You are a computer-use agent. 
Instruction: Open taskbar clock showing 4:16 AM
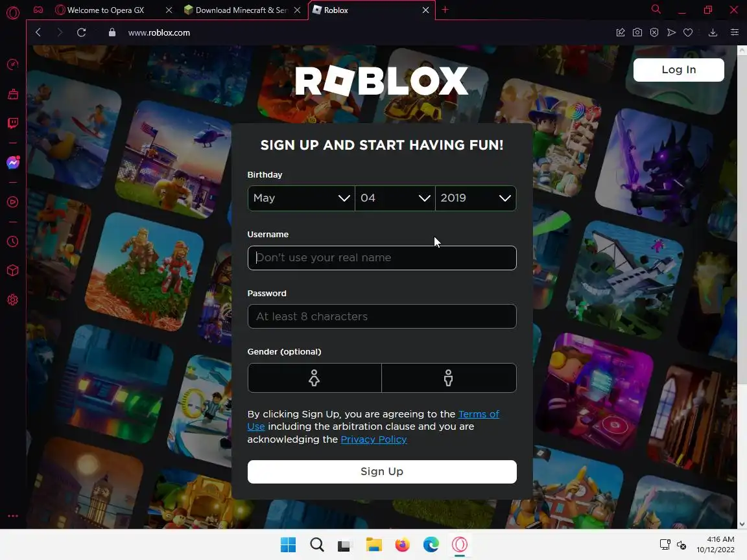pos(716,544)
